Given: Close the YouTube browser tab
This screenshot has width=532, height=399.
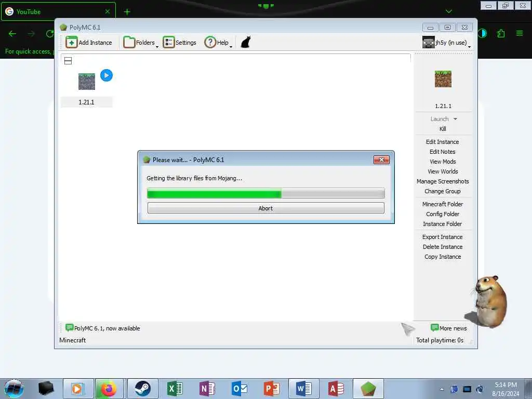Looking at the screenshot, I should [x=107, y=11].
